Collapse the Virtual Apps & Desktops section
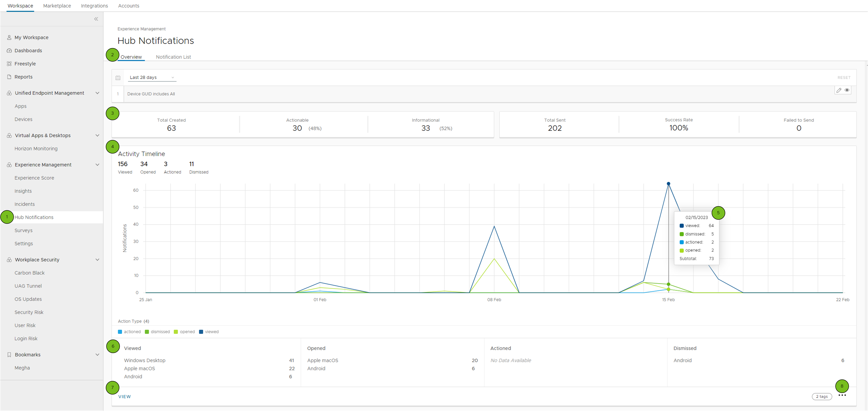Screen dimensions: 868x411 [97, 136]
